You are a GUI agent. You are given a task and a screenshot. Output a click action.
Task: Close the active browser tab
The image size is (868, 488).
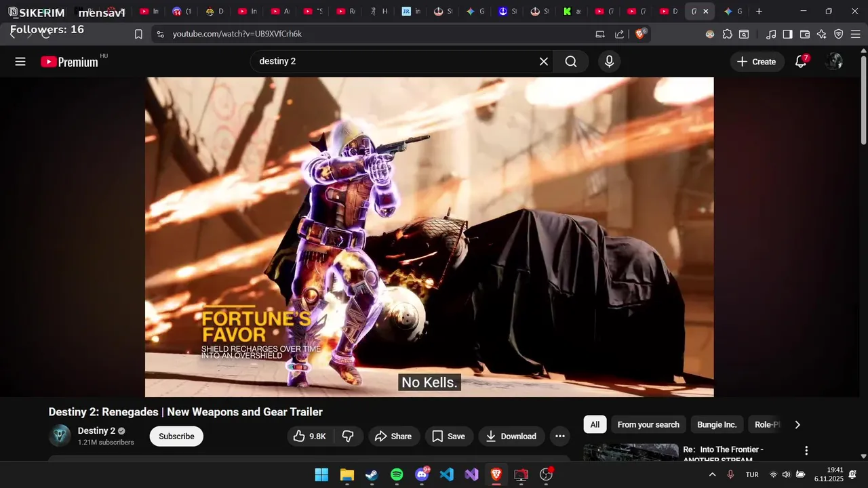(x=706, y=12)
